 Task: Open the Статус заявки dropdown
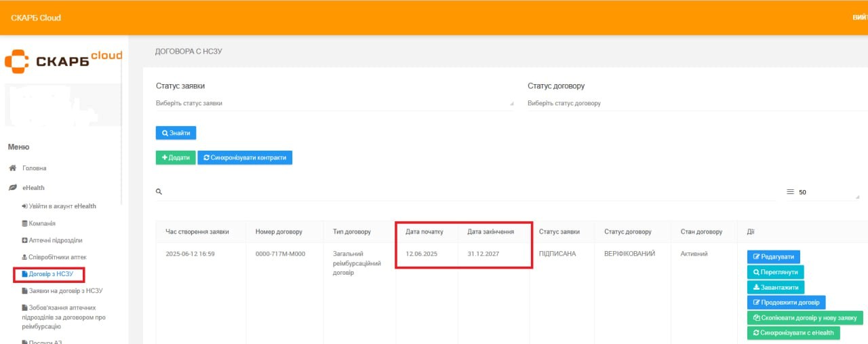click(334, 103)
